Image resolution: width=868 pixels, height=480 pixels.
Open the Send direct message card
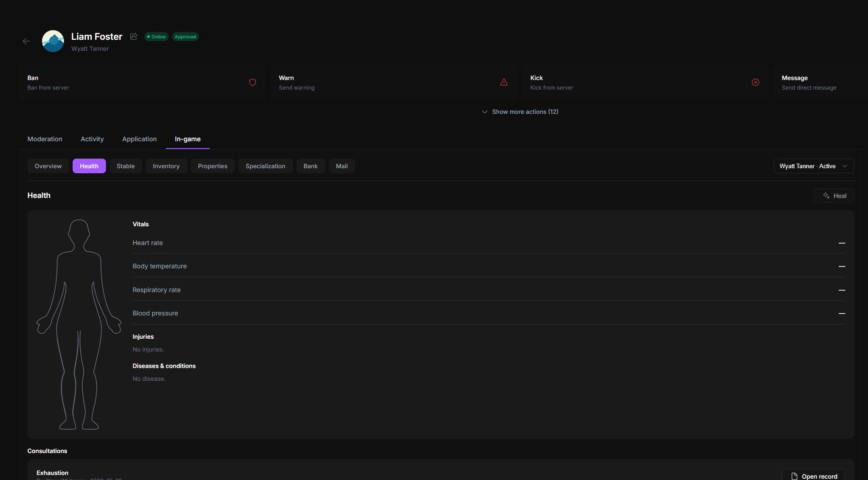coord(820,82)
